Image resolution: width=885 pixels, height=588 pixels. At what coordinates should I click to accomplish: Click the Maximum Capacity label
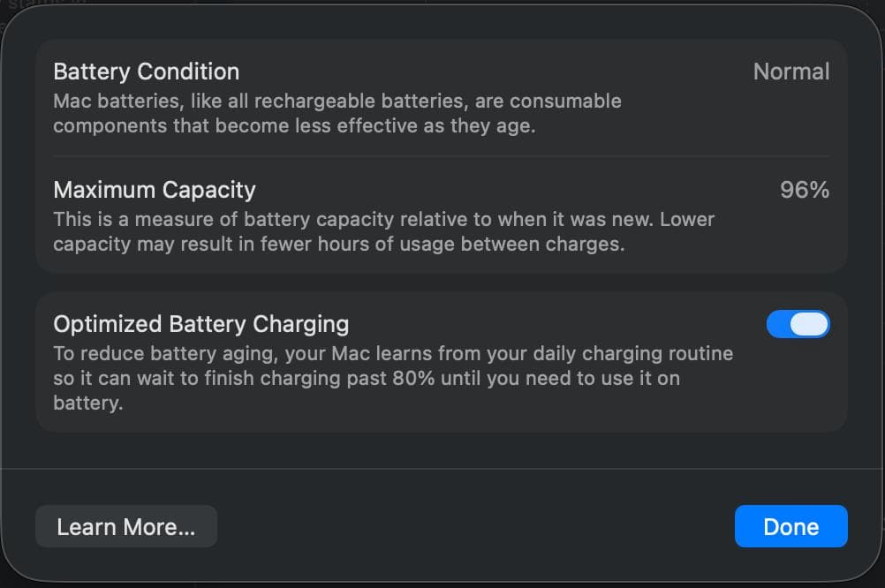coord(155,190)
